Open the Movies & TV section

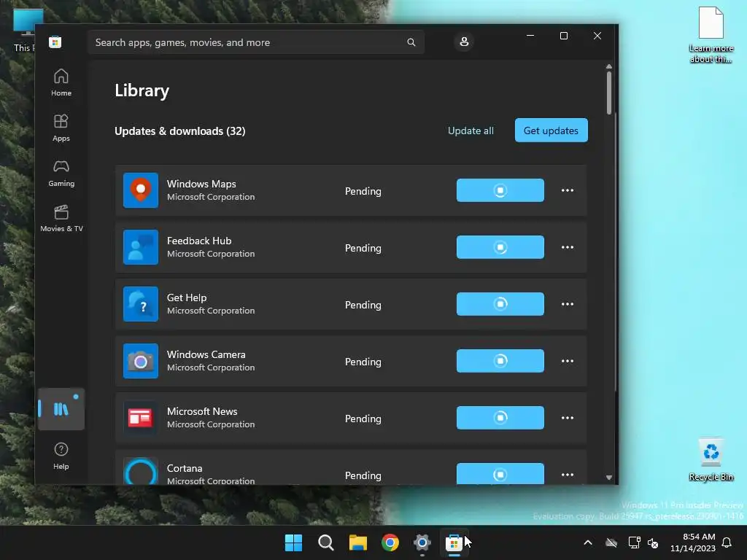61,218
